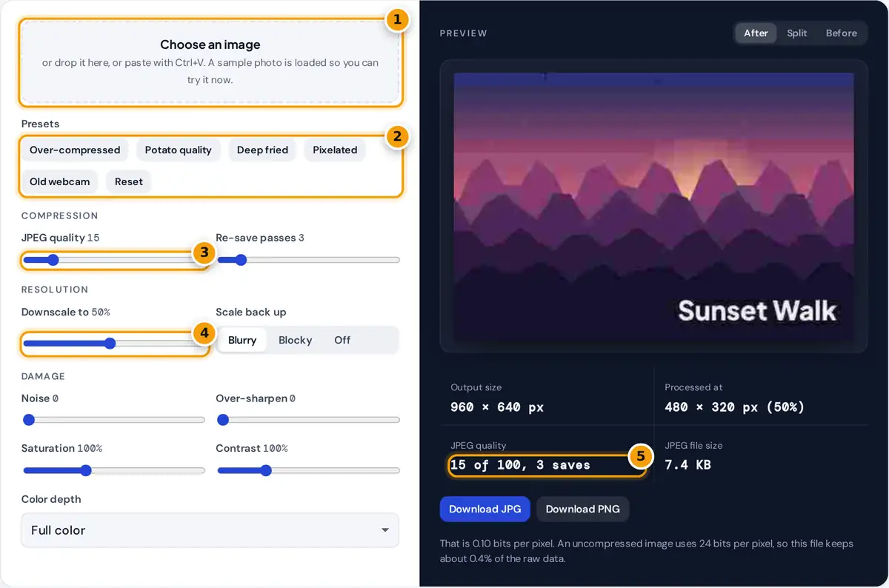This screenshot has height=588, width=889.
Task: Click the 'PREVIEW' heading
Action: (x=464, y=33)
